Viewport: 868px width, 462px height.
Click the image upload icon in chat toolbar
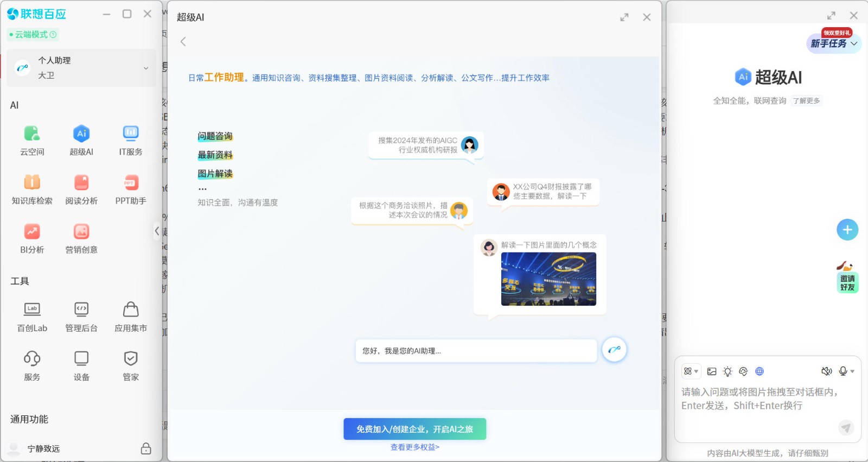click(x=712, y=371)
